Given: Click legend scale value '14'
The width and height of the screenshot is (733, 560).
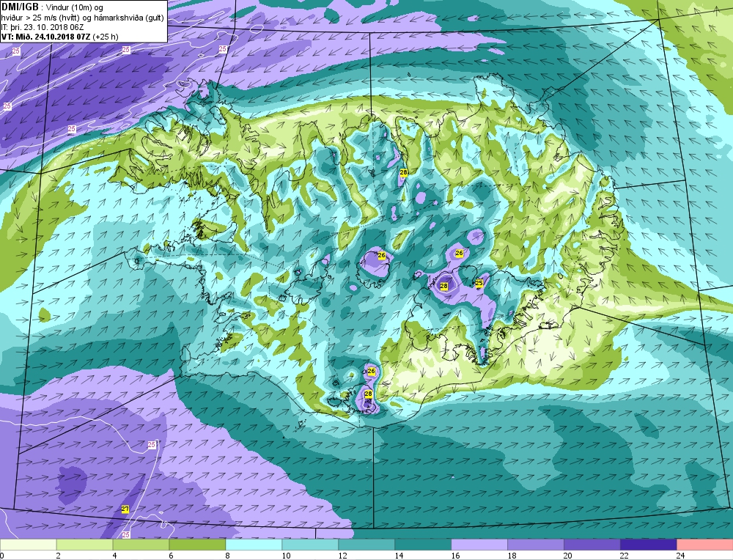Looking at the screenshot, I should (399, 556).
